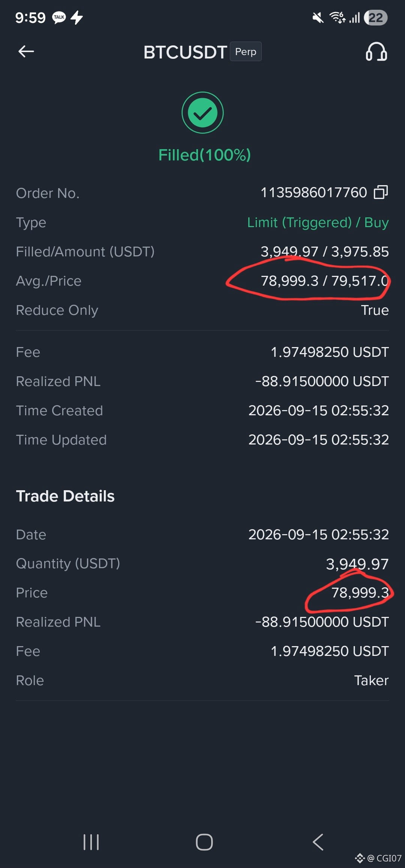This screenshot has height=868, width=405.
Task: Tap the Perp contract tag
Action: (x=246, y=52)
